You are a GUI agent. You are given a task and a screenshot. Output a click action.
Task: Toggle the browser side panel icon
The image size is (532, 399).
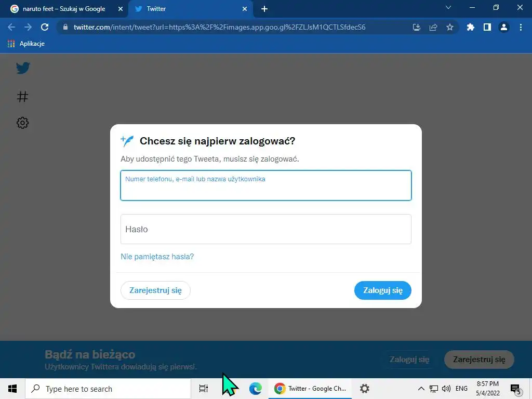click(487, 27)
